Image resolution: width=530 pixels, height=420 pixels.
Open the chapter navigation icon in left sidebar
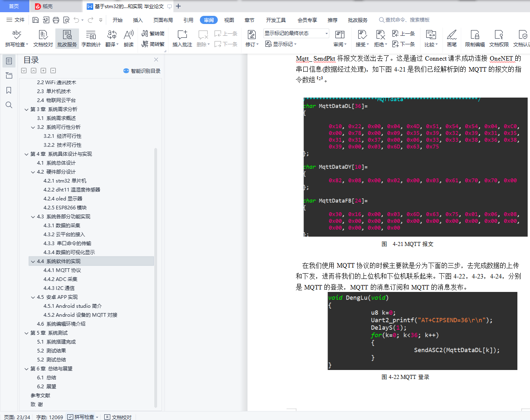tap(9, 76)
